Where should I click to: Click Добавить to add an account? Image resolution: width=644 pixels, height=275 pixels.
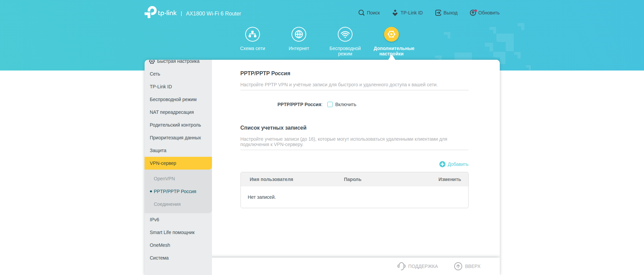pyautogui.click(x=454, y=164)
